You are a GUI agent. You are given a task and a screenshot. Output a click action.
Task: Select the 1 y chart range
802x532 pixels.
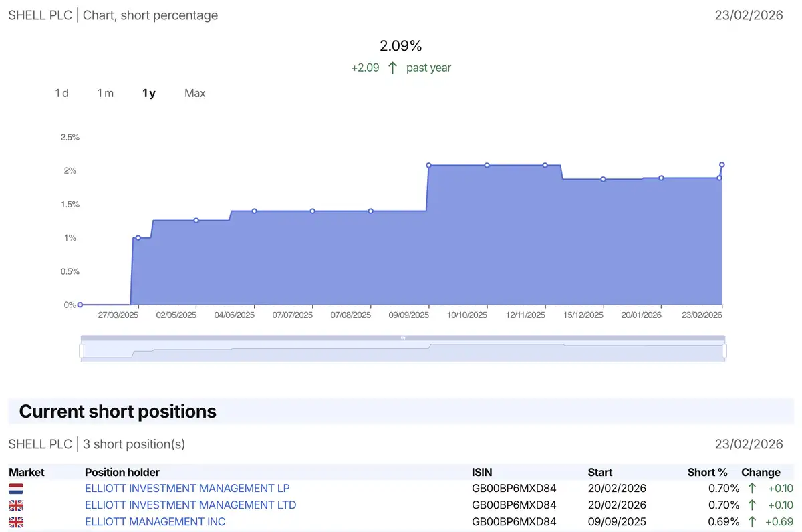click(x=148, y=93)
